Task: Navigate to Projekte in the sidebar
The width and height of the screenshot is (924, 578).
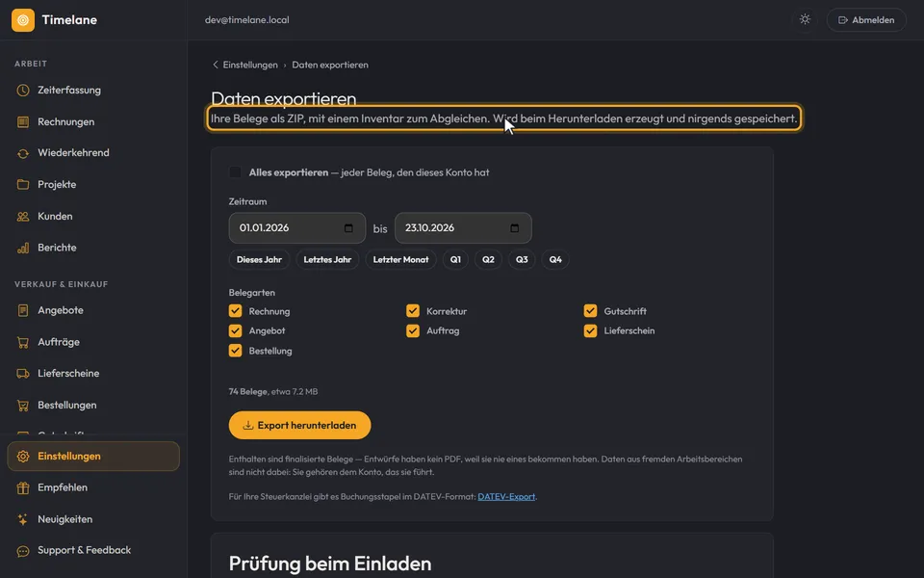Action: pos(93,185)
